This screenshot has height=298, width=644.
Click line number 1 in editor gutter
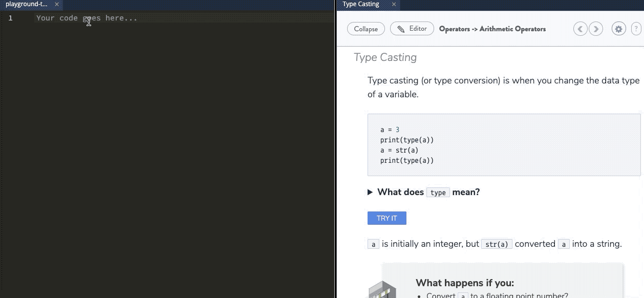(10, 18)
